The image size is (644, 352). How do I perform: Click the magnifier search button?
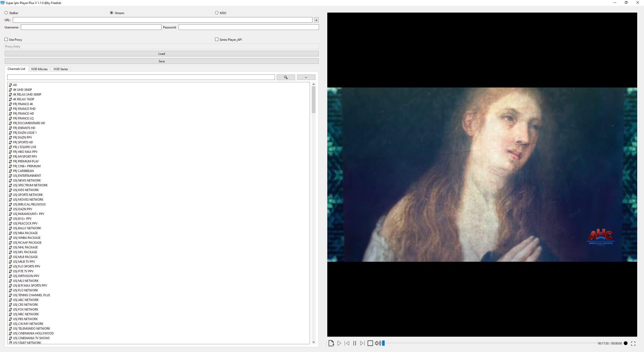tap(286, 77)
